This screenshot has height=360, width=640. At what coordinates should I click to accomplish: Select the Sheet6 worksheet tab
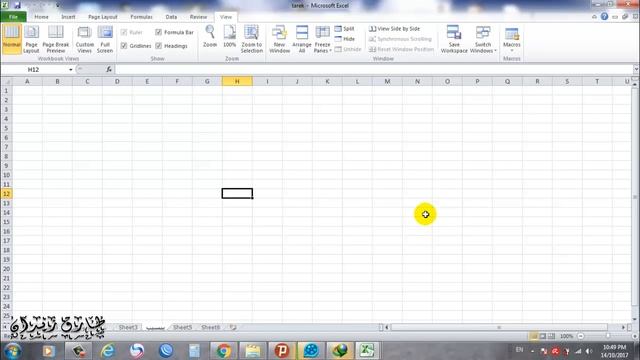[211, 327]
